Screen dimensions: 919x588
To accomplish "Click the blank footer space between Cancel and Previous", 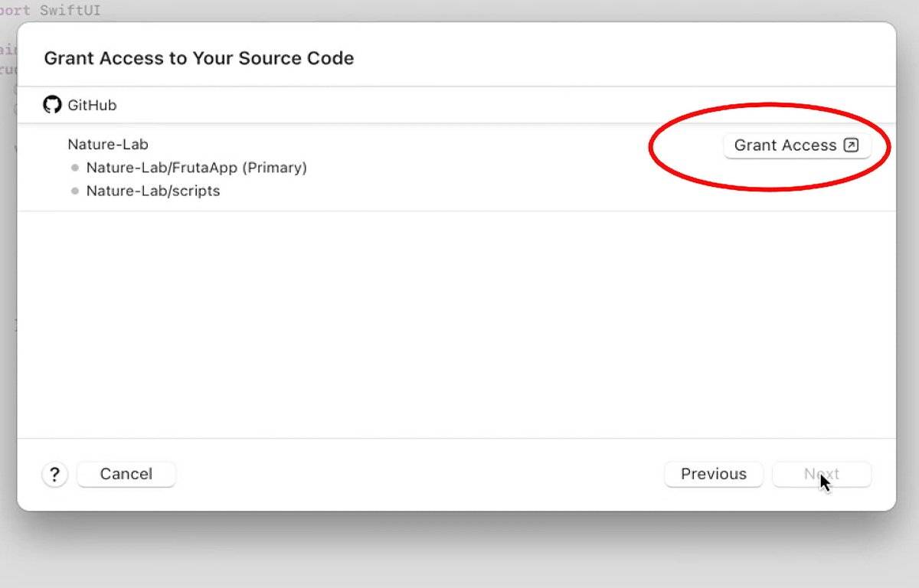I will (420, 474).
